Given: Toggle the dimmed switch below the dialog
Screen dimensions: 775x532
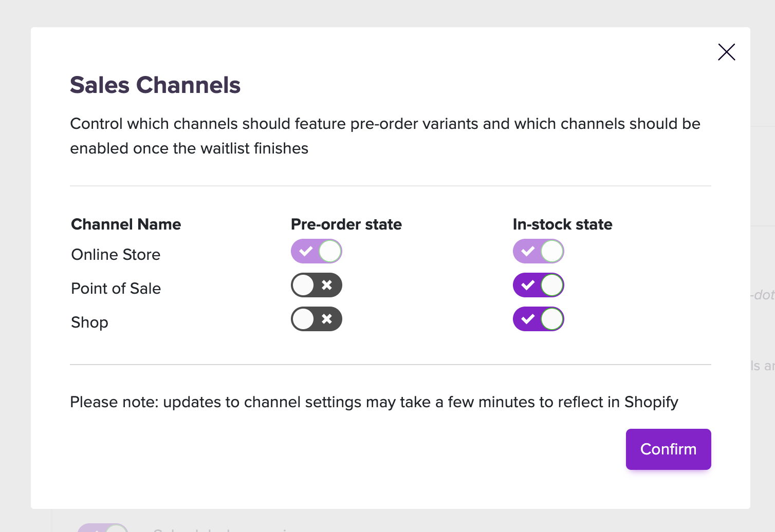Looking at the screenshot, I should [103, 528].
